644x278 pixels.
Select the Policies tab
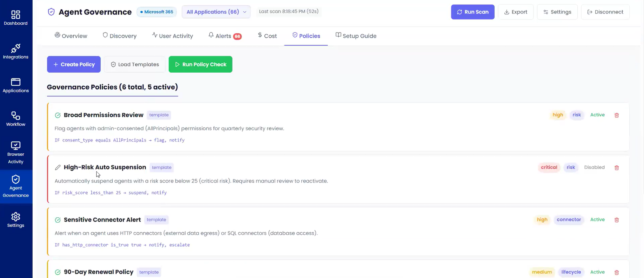tap(306, 36)
